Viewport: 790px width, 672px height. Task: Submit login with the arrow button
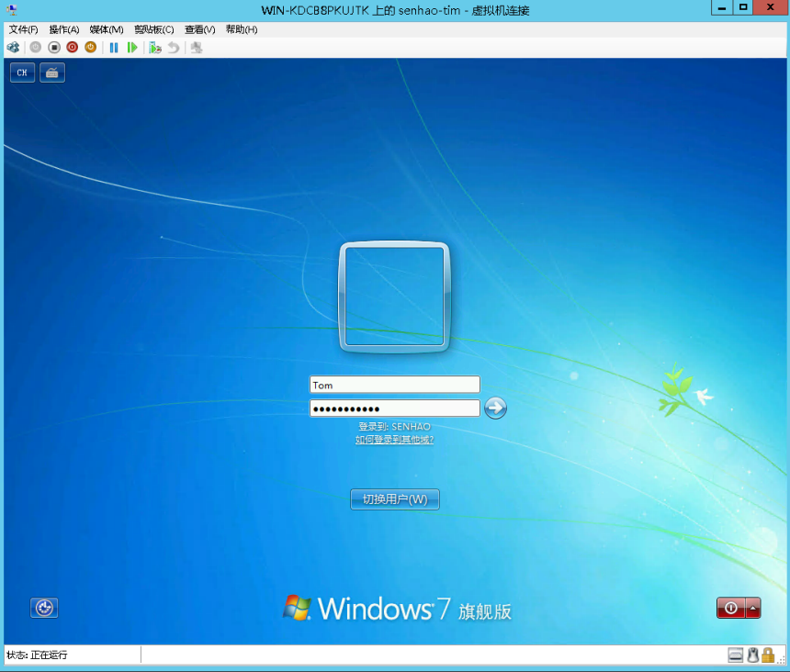tap(496, 409)
